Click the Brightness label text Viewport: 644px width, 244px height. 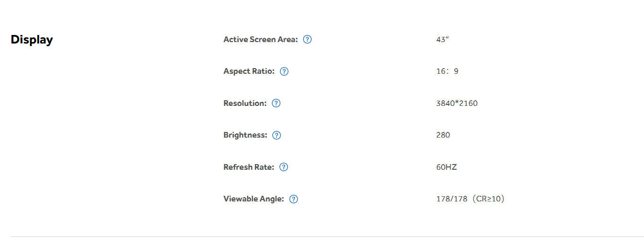[245, 135]
